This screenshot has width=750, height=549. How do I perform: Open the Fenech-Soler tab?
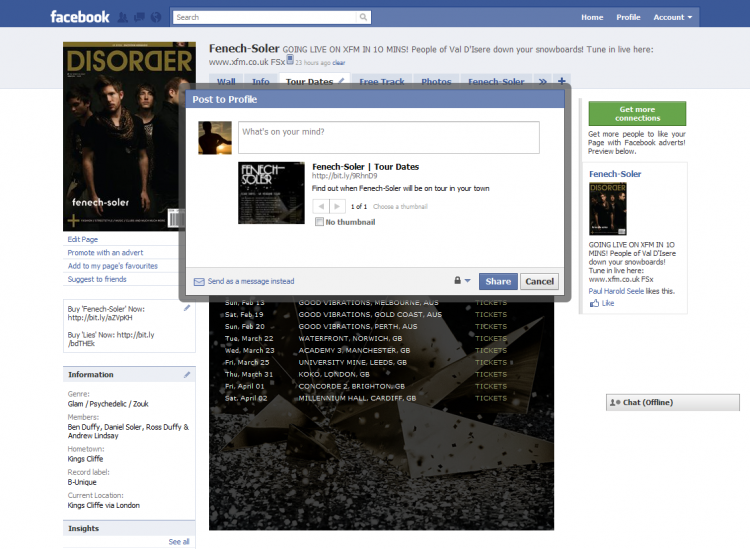(x=496, y=81)
